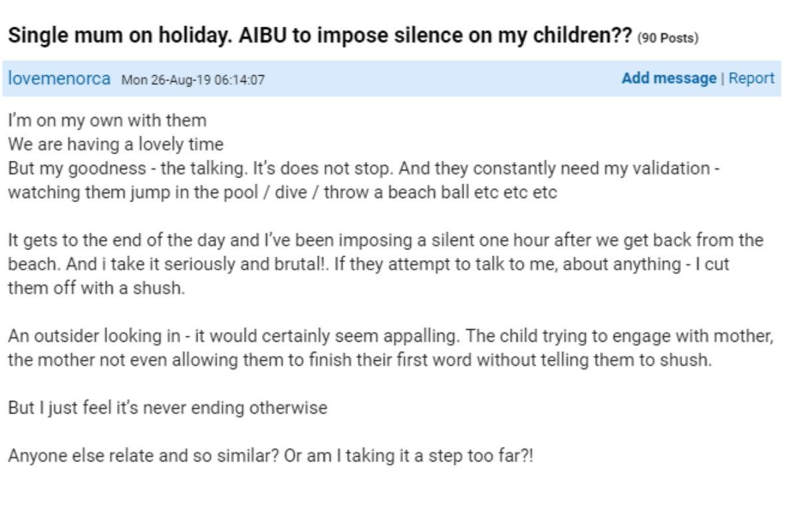Open the lovemenorca user profile
The width and height of the screenshot is (798, 532).
pyautogui.click(x=59, y=78)
